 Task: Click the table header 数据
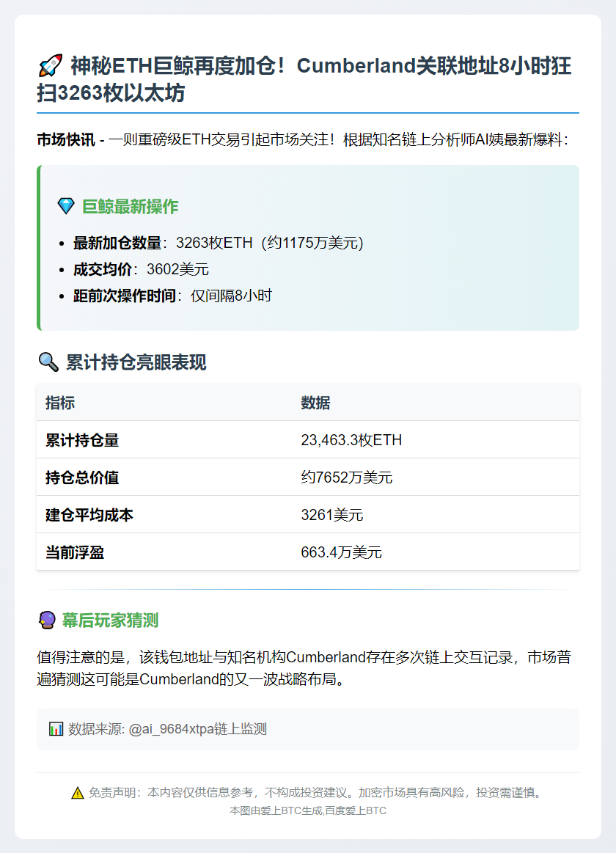315,403
